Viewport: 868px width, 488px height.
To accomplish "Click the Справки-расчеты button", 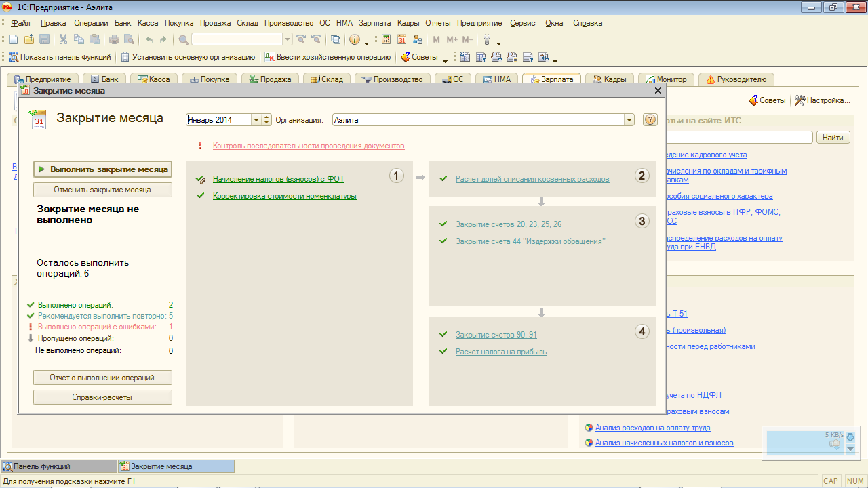I will coord(102,397).
